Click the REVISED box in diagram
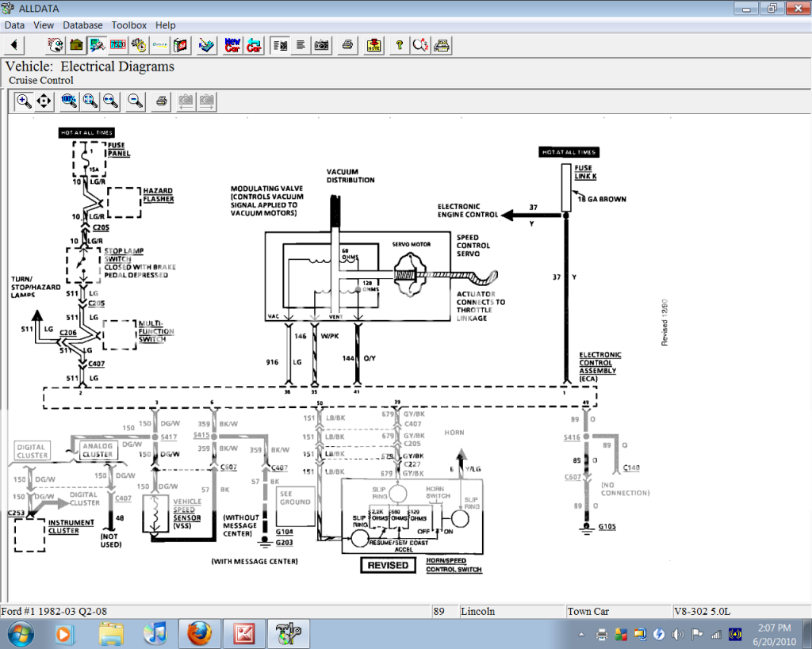Viewport: 812px width, 649px height. point(388,565)
